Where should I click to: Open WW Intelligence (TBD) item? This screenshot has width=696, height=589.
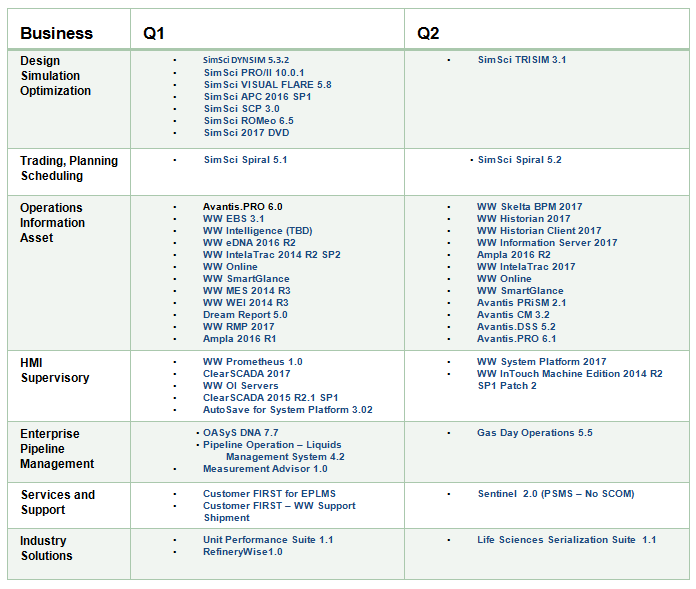click(x=257, y=230)
